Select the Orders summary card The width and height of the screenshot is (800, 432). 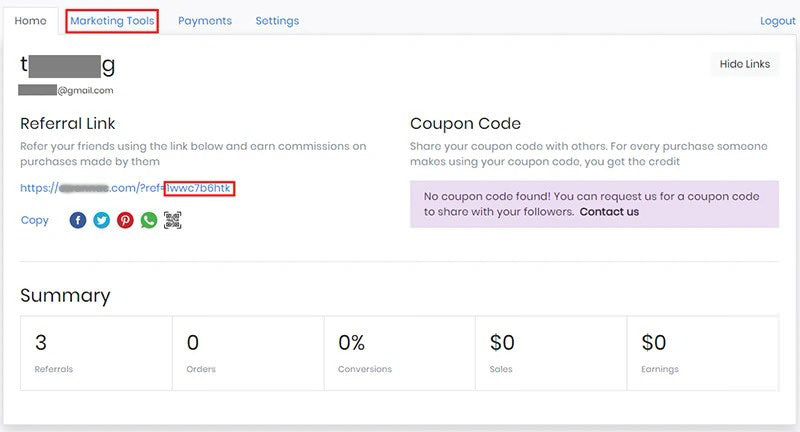248,353
